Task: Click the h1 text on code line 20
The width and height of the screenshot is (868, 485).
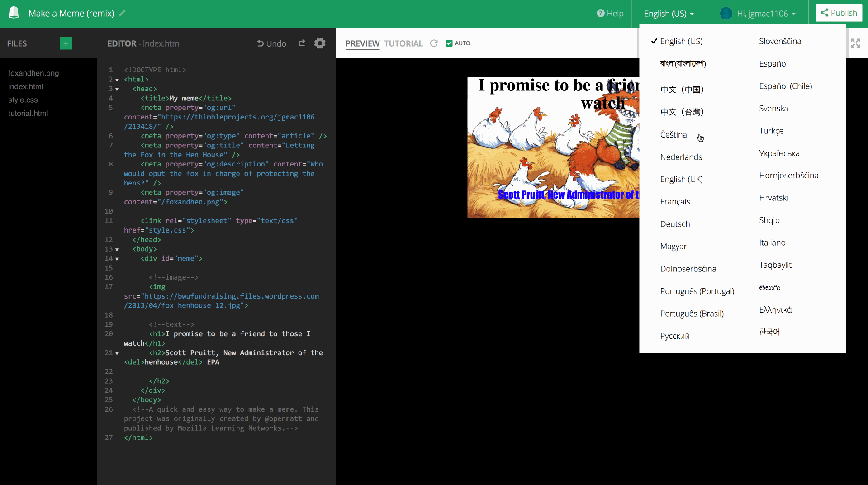Action: click(x=217, y=338)
